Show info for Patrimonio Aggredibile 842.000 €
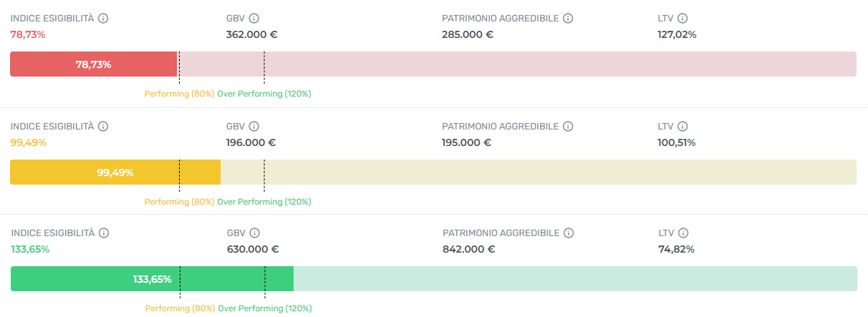 coord(568,233)
